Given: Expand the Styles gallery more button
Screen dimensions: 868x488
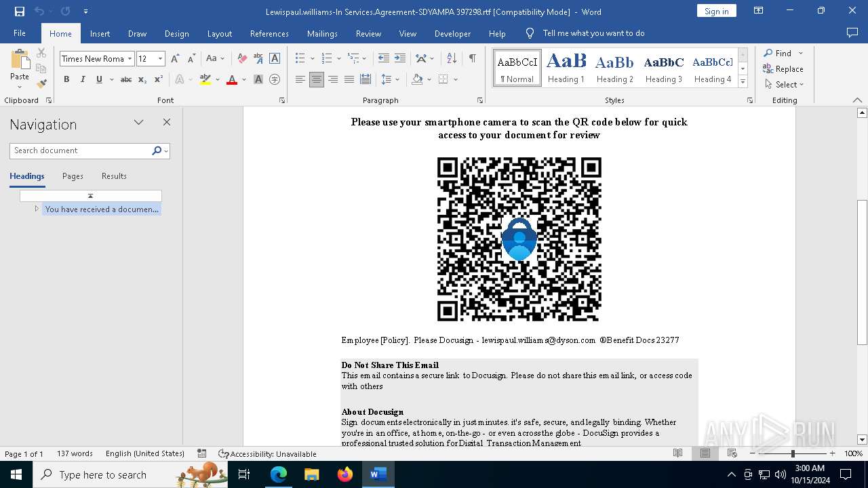Looking at the screenshot, I should [x=743, y=82].
